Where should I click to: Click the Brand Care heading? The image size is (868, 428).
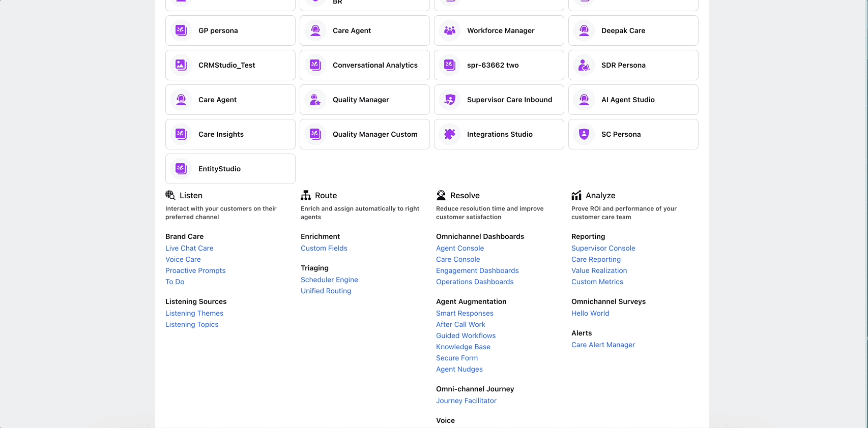coord(184,236)
